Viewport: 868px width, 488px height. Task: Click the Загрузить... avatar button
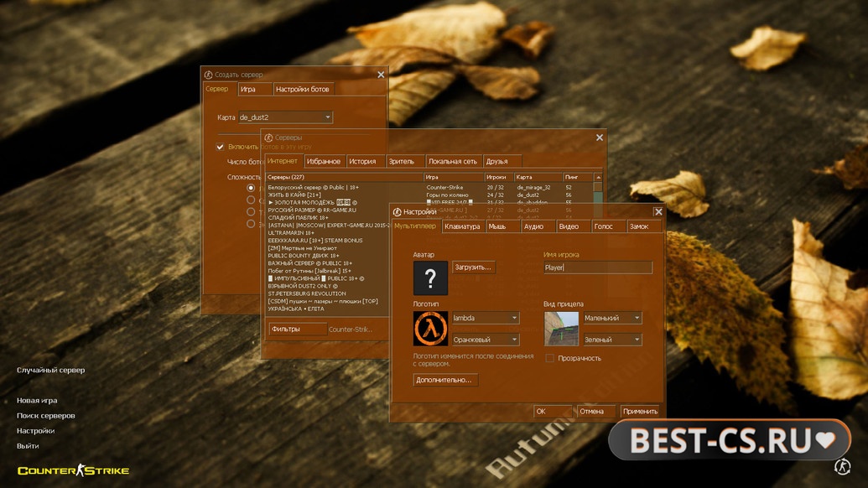coord(473,267)
